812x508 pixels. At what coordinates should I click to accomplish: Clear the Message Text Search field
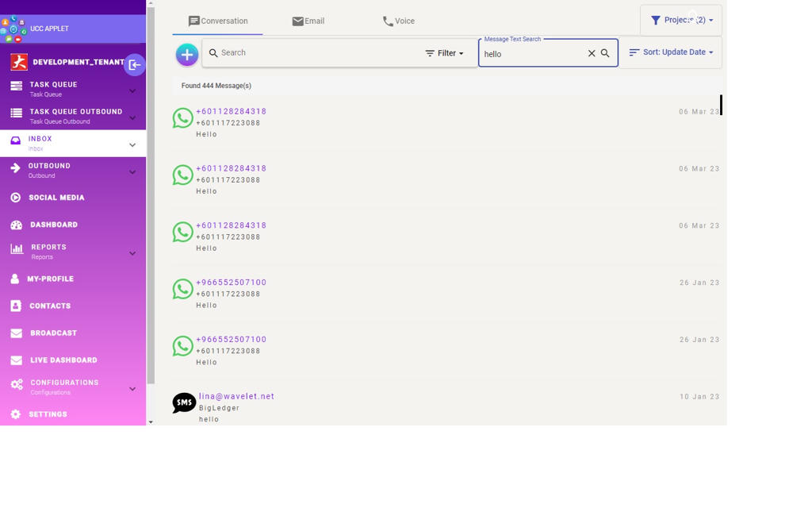pos(592,54)
